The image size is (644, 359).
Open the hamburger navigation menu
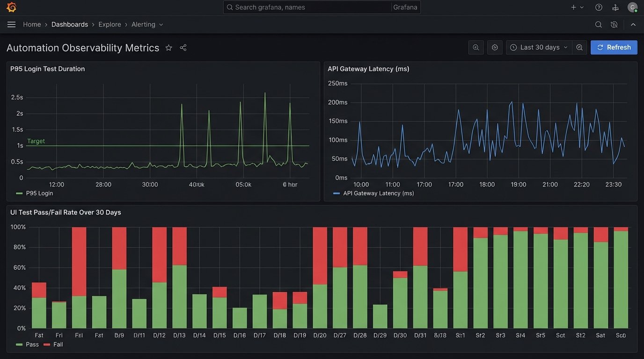[x=11, y=24]
